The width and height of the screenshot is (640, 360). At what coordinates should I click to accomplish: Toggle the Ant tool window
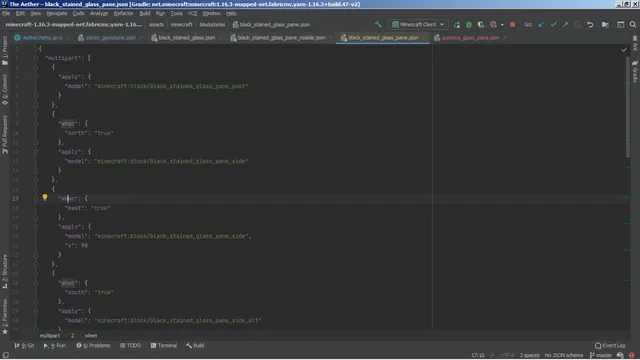[635, 43]
